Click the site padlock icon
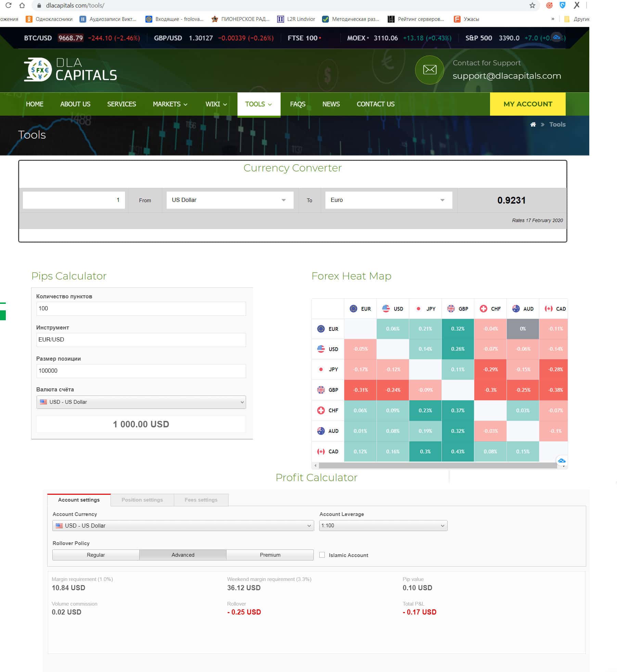 click(39, 5)
